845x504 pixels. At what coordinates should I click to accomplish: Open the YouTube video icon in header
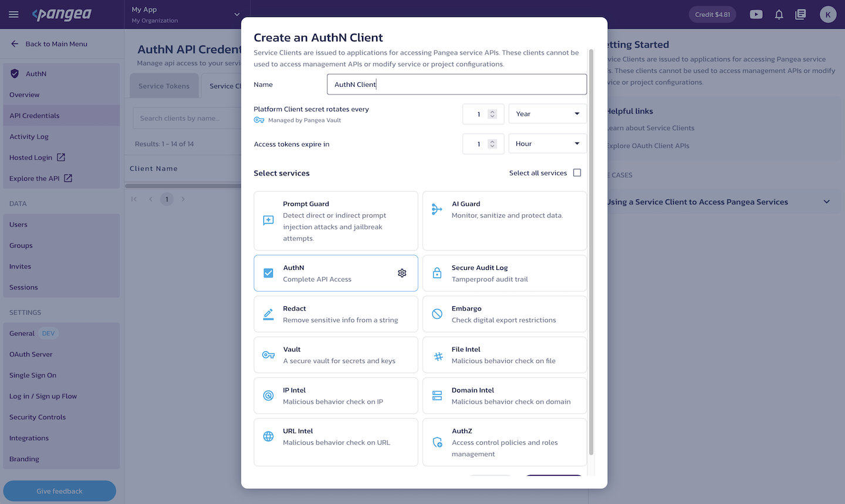click(x=756, y=15)
